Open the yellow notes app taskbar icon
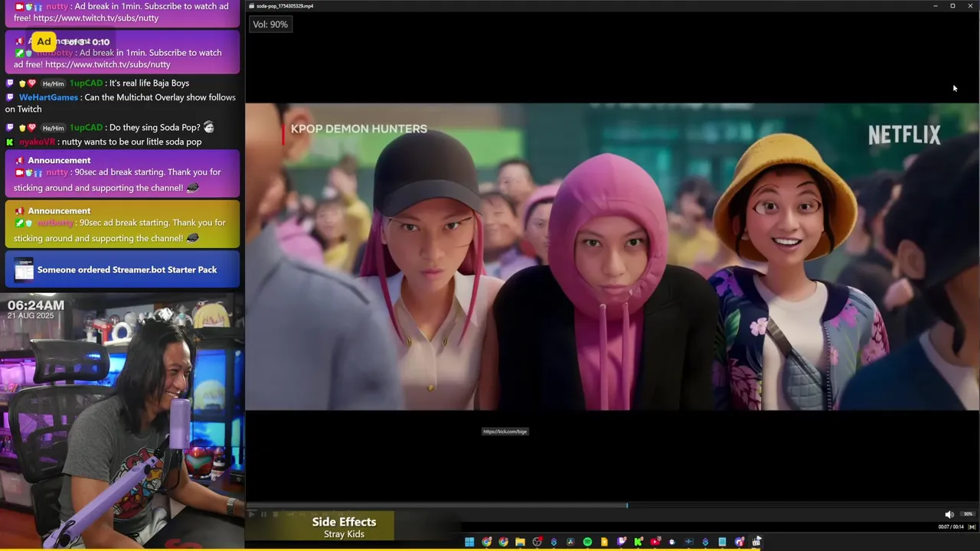 coord(604,542)
